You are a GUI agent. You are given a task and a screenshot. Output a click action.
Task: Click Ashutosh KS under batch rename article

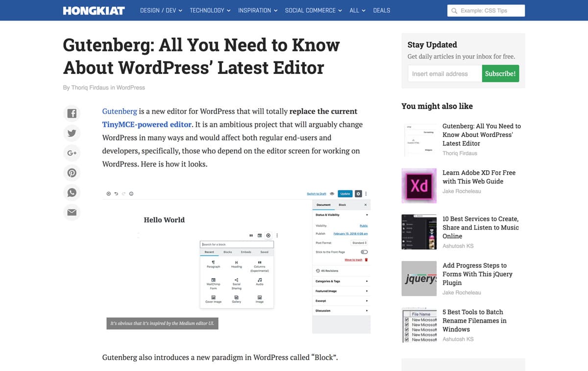coord(458,339)
